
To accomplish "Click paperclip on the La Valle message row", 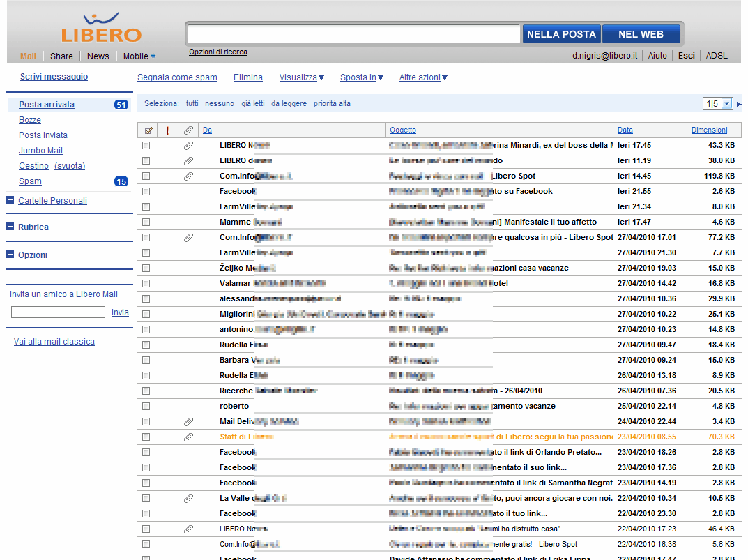I will [x=188, y=499].
